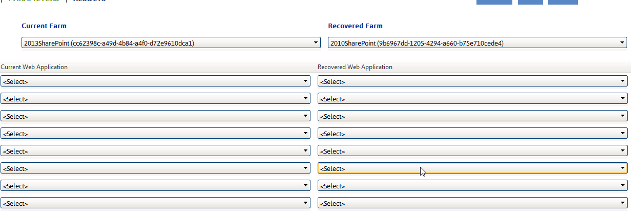Image resolution: width=644 pixels, height=216 pixels.
Task: Expand the third Recovered Web Application dropdown
Action: click(472, 116)
